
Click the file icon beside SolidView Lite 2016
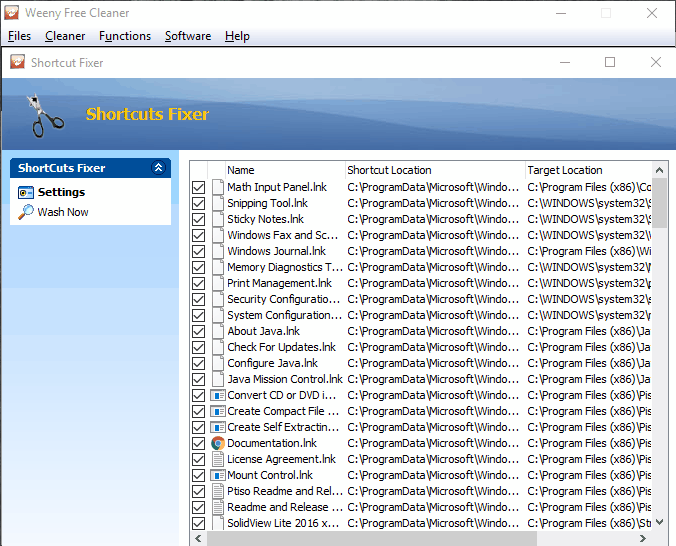tap(218, 523)
